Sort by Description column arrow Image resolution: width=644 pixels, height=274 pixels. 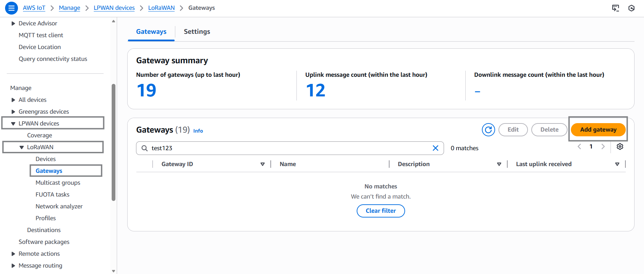click(x=499, y=164)
